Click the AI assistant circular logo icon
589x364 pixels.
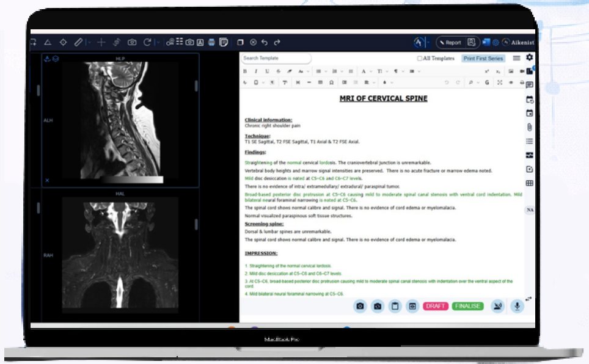(x=418, y=43)
